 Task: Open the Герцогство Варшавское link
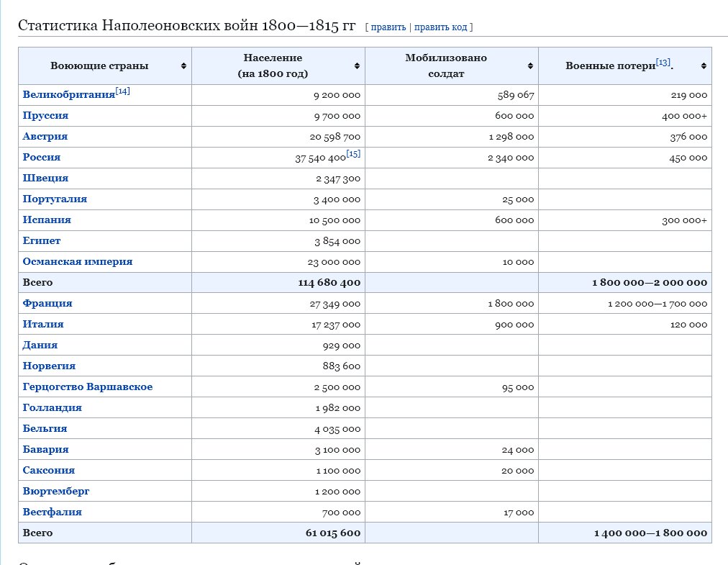tap(87, 387)
